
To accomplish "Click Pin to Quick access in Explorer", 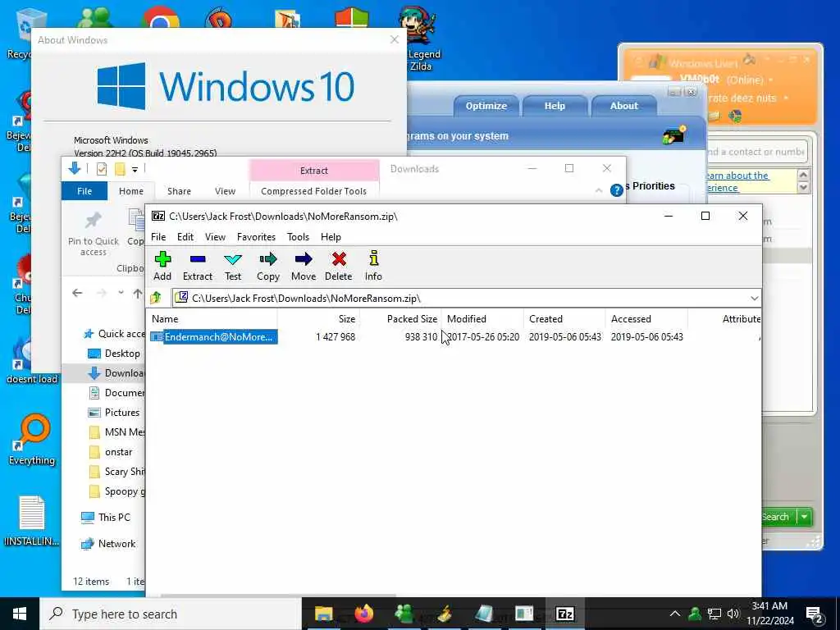I will pos(94,234).
